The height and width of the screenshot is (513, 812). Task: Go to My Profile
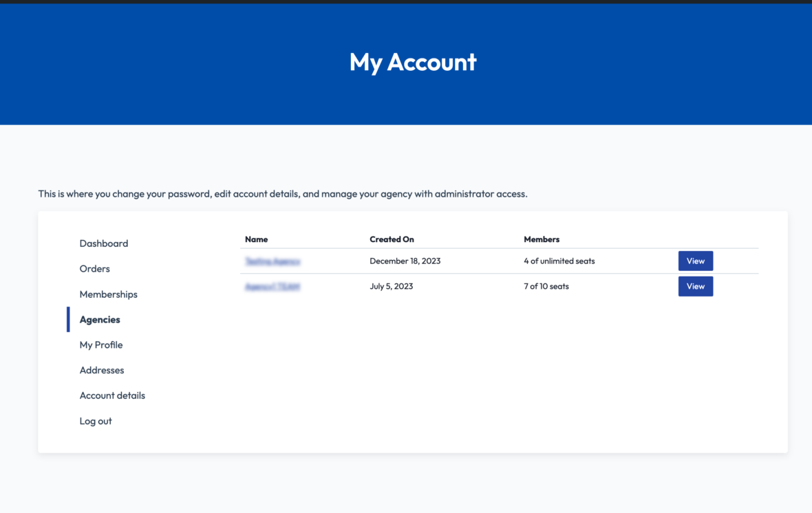coord(100,345)
